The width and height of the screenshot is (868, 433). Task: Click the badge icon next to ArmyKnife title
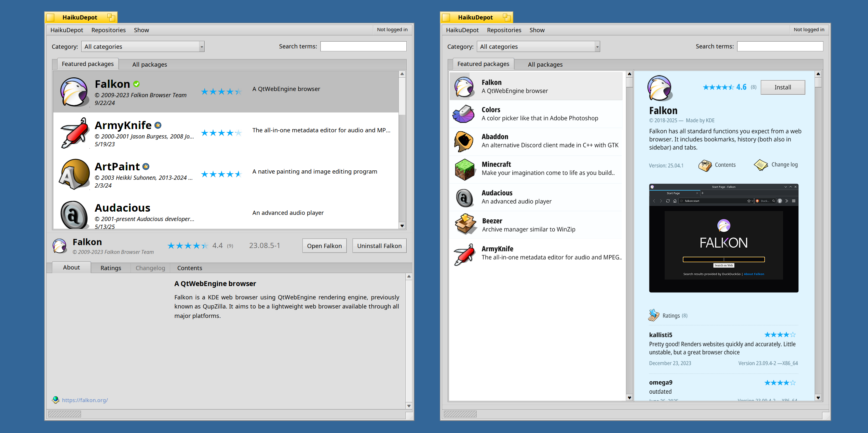point(158,125)
